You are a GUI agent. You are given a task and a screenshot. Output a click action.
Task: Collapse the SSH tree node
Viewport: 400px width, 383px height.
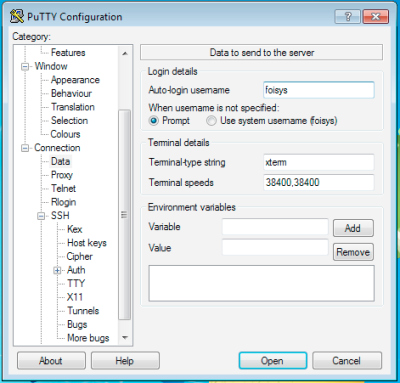pos(41,216)
